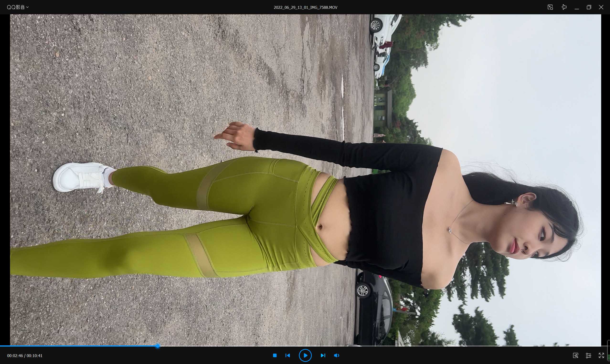
Task: Minimize the QQ影音 player window
Action: point(577,7)
